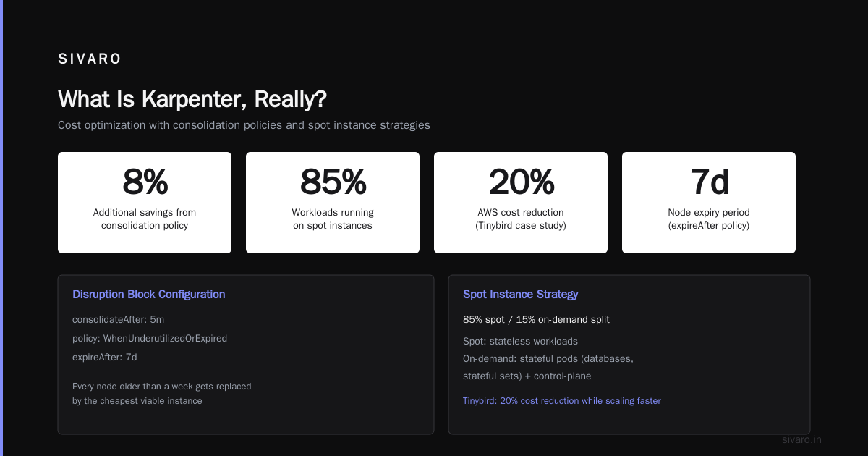Select the 'policy: WhenUnderutilizedOrExpired' line
Viewport: 868px width, 456px height.
click(150, 338)
